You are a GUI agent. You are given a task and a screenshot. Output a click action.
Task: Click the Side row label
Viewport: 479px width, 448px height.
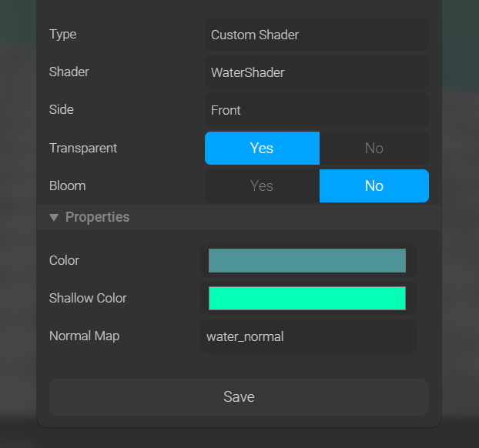coord(61,110)
